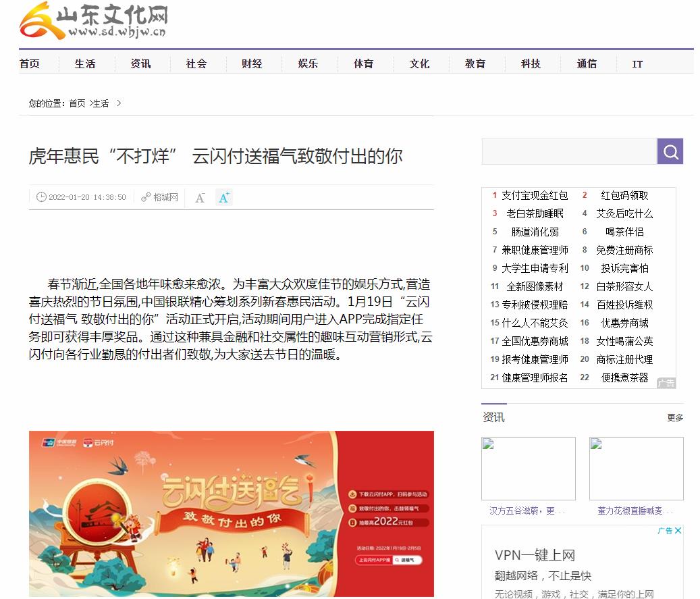The image size is (700, 599).
Task: Open the 董力花椒直播喊麦 news link
Action: tap(635, 511)
